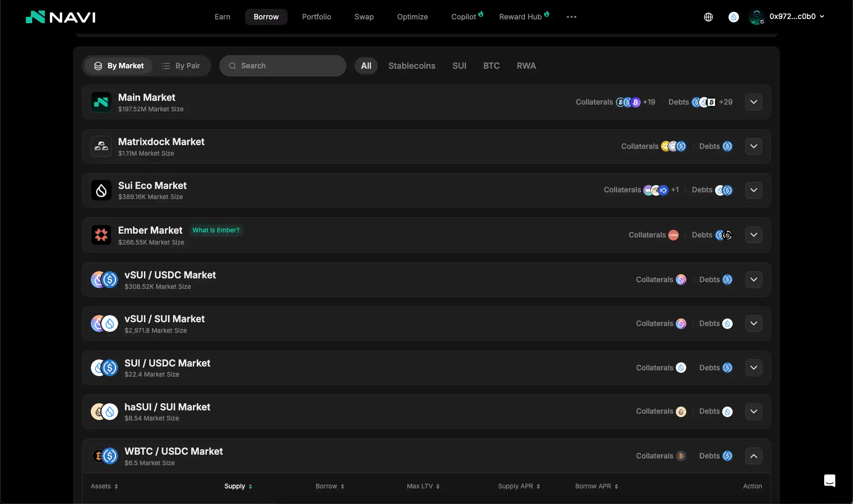Filter markets by BTC
853x504 pixels.
point(491,66)
